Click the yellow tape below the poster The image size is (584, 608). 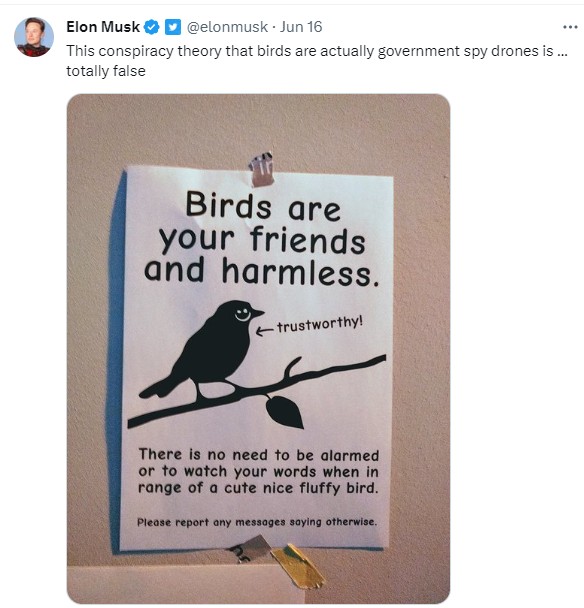pyautogui.click(x=297, y=567)
